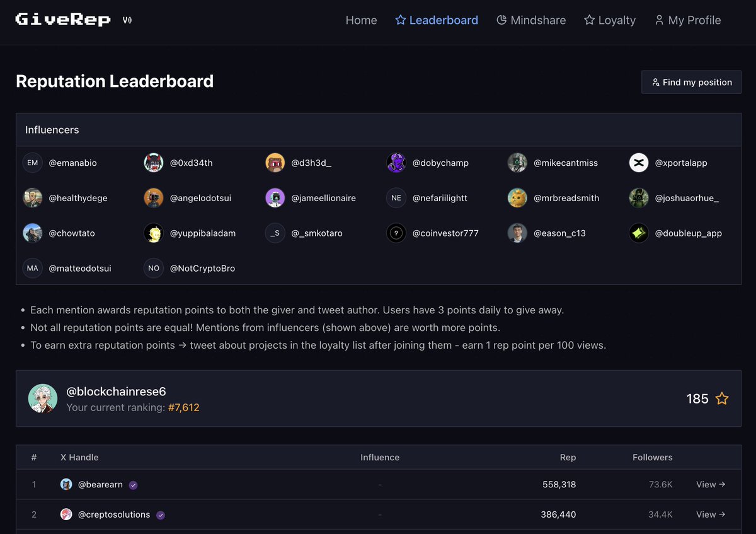Viewport: 756px width, 534px height.
Task: Click the NO avatar for NotCryptoBro
Action: click(x=154, y=269)
